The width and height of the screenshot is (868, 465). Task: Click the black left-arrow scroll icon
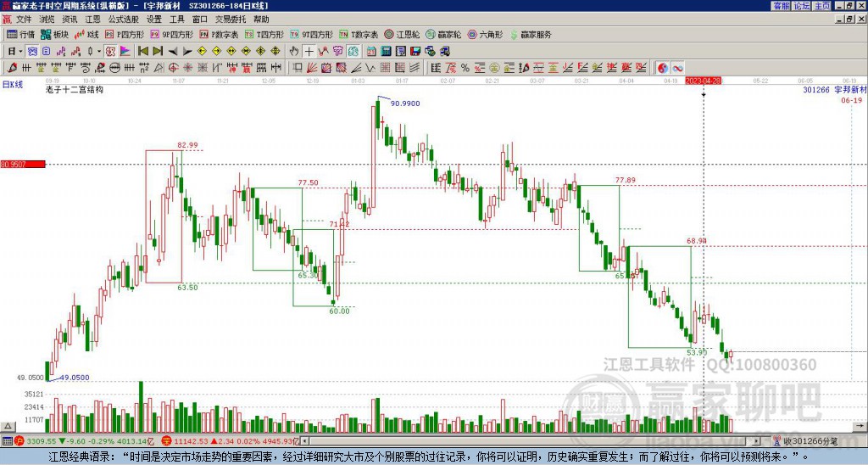point(173,52)
